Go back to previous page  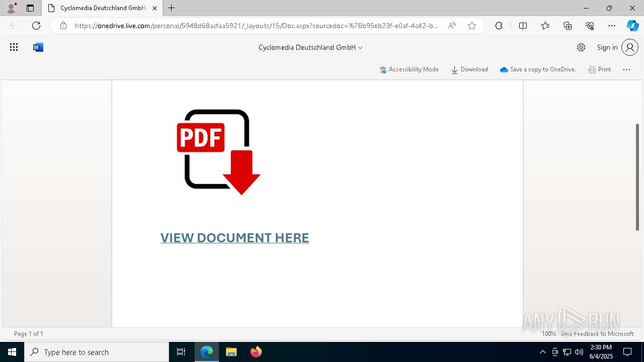click(14, 26)
